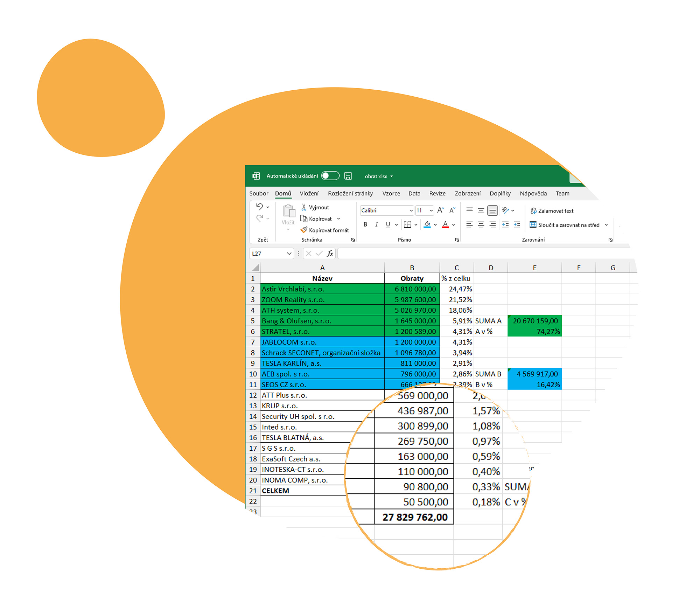Toggle bold formatting

tap(365, 224)
